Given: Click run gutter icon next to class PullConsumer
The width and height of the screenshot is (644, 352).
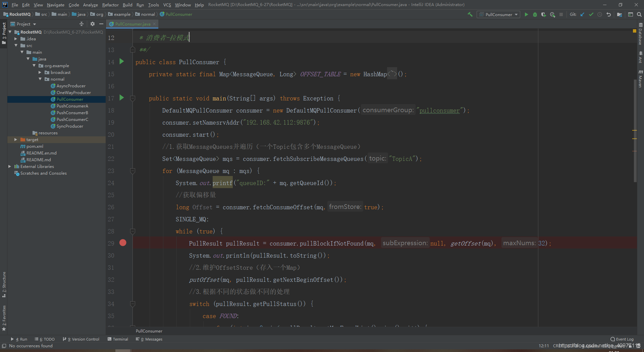Looking at the screenshot, I should (122, 61).
